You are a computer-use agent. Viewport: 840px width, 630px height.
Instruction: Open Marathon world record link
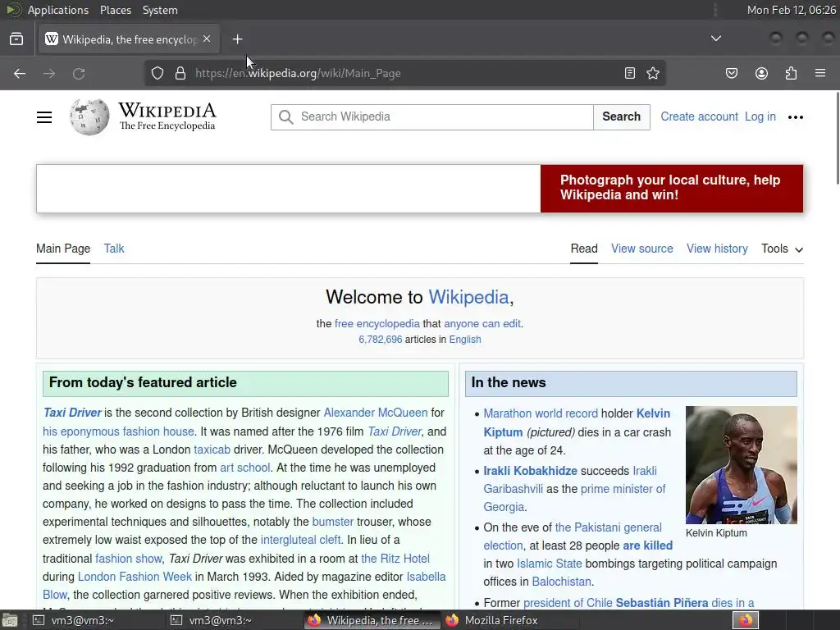point(541,413)
